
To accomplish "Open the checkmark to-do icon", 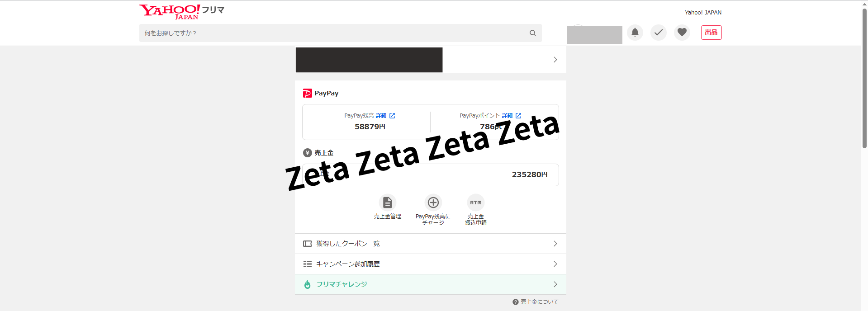I will 659,33.
